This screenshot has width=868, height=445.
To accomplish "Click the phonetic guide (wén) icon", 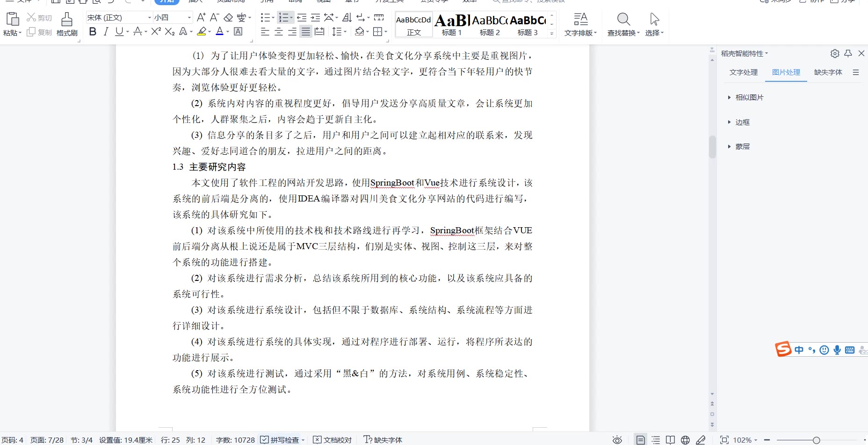I will click(x=241, y=17).
